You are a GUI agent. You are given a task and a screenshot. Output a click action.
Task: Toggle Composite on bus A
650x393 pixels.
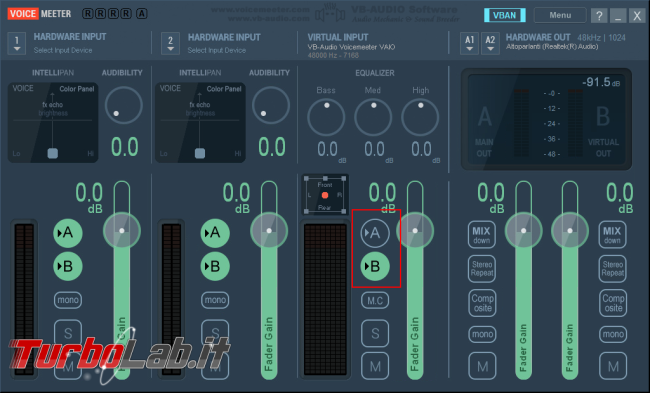click(x=483, y=303)
